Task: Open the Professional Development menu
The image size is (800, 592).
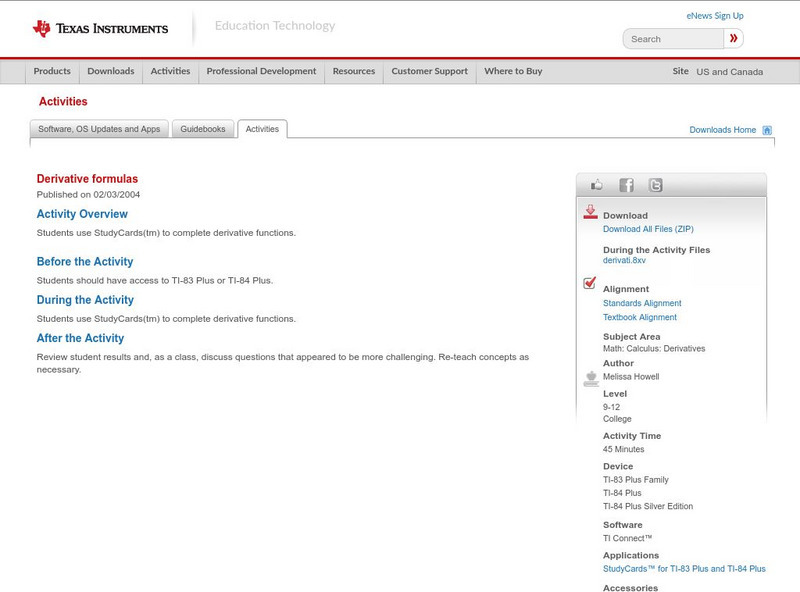Action: pos(261,71)
